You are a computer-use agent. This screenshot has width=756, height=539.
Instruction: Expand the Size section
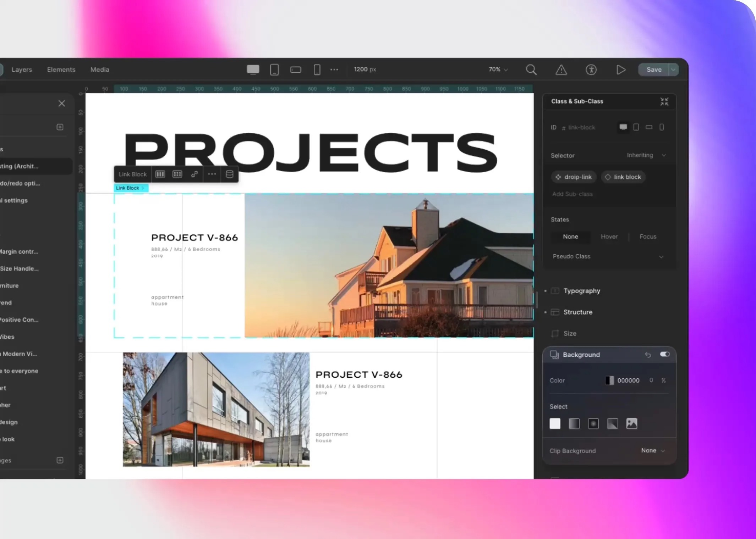click(x=570, y=333)
